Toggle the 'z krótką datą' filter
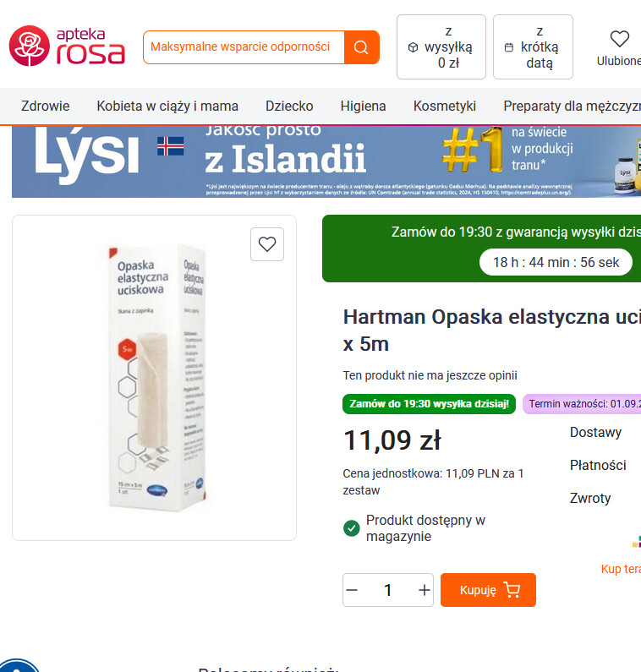Viewport: 641px width, 672px height. 533,46
